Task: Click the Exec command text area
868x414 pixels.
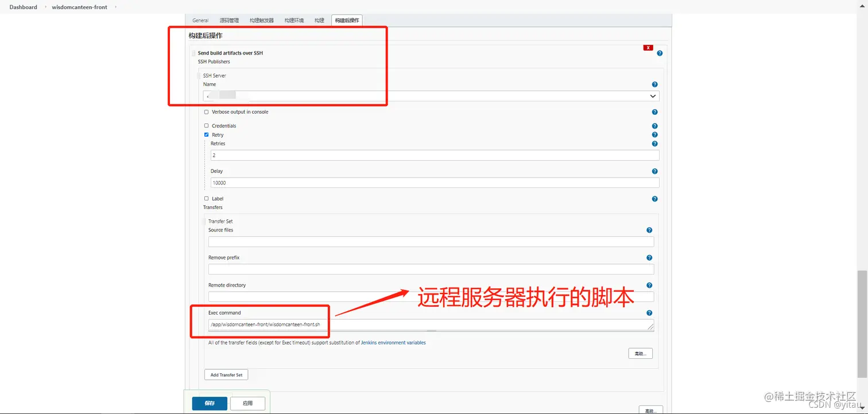Action: pyautogui.click(x=431, y=325)
